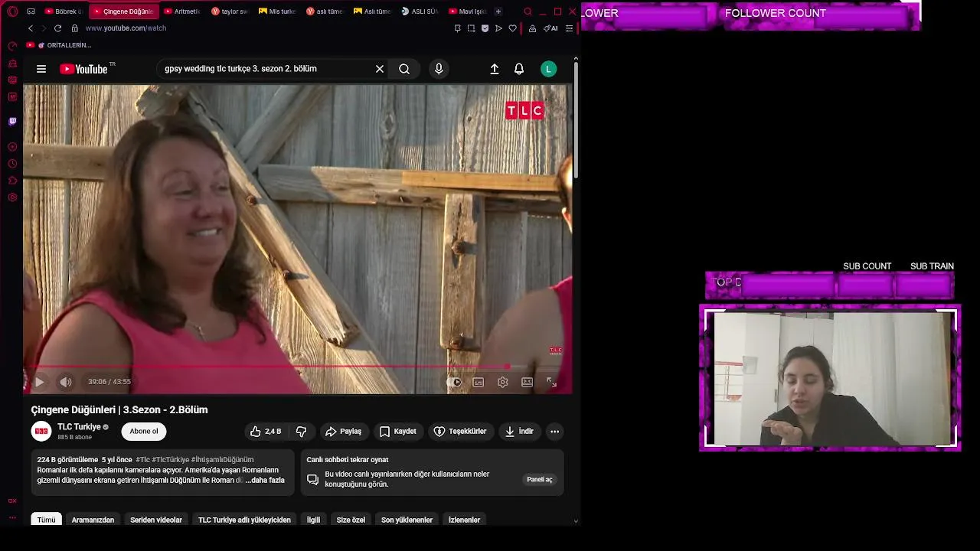Select 'TLC Turkiye adlı yükleyiciden' chip
The image size is (980, 551).
click(x=244, y=520)
